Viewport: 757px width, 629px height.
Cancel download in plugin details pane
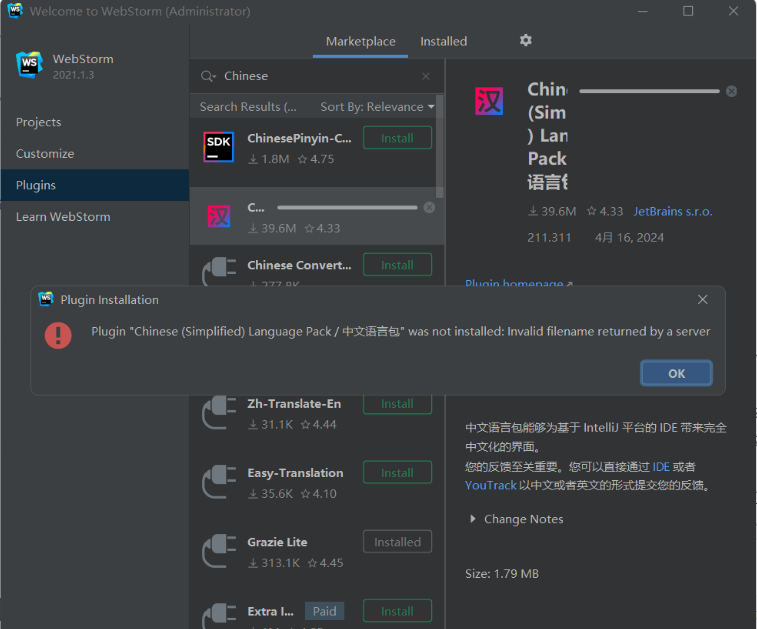[731, 91]
